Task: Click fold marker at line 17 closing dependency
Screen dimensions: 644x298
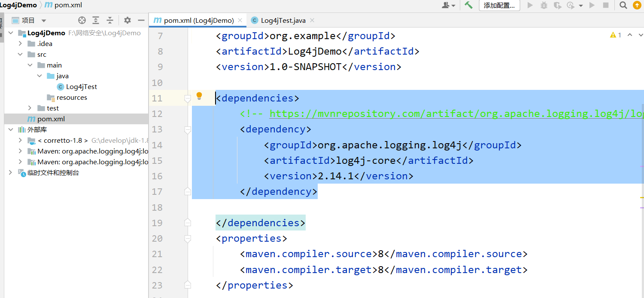Action: 188,191
